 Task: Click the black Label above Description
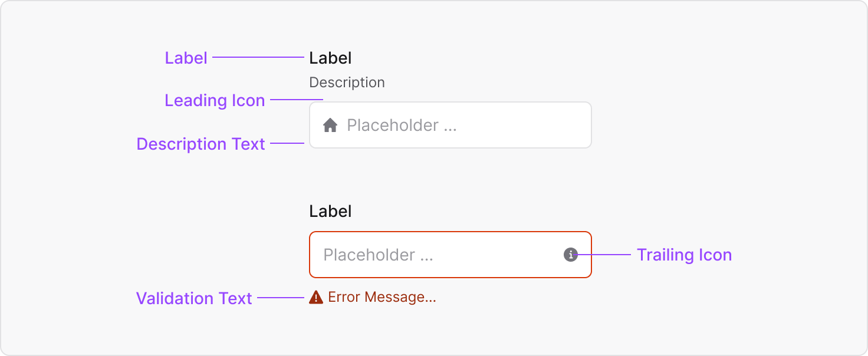(330, 58)
